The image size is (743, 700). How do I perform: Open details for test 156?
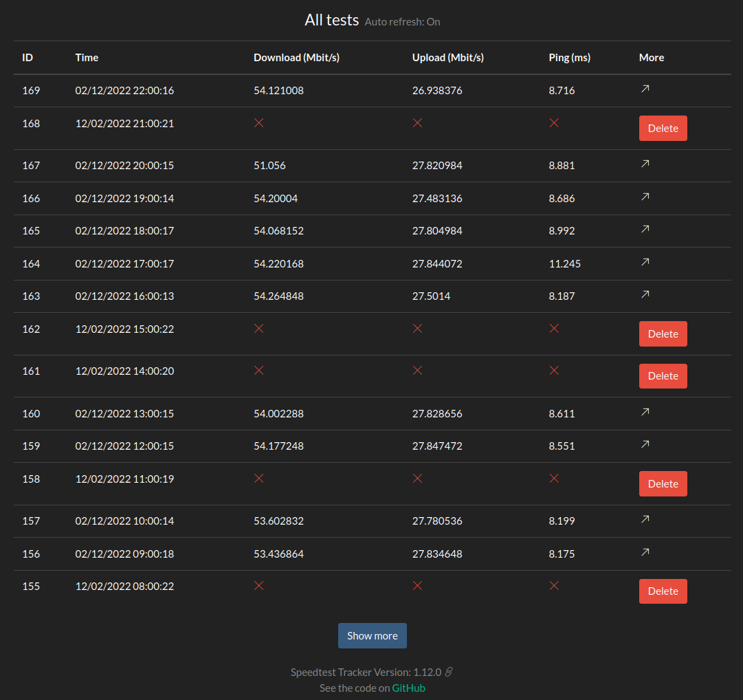pyautogui.click(x=644, y=552)
